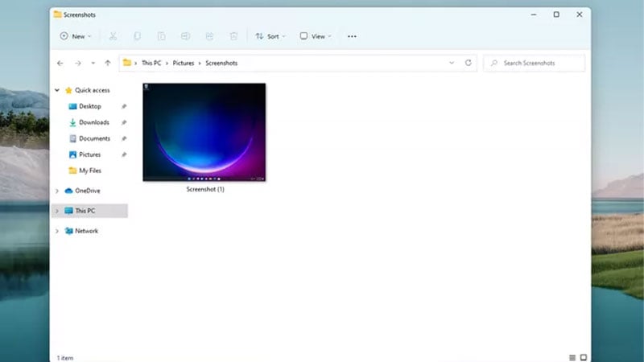This screenshot has width=644, height=362.
Task: Click the Delete trash icon
Action: pyautogui.click(x=233, y=36)
